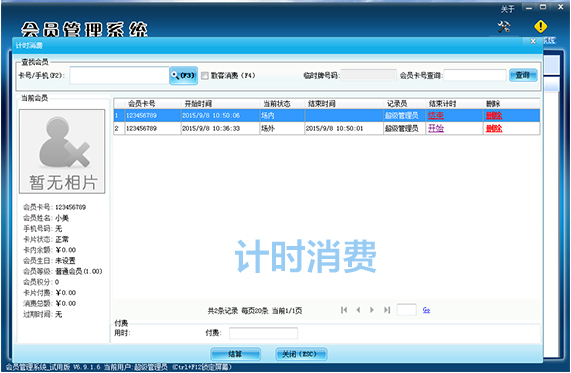
Task: Click 开始 link in row 2
Action: 436,128
